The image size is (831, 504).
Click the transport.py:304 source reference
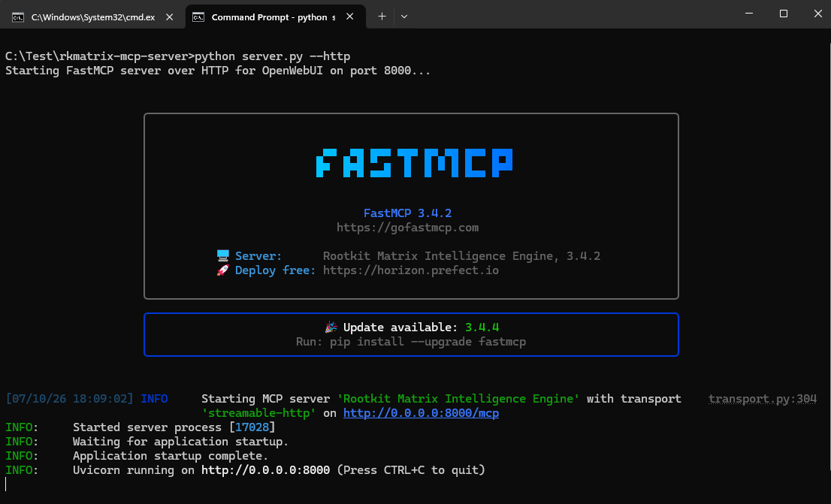pos(762,399)
